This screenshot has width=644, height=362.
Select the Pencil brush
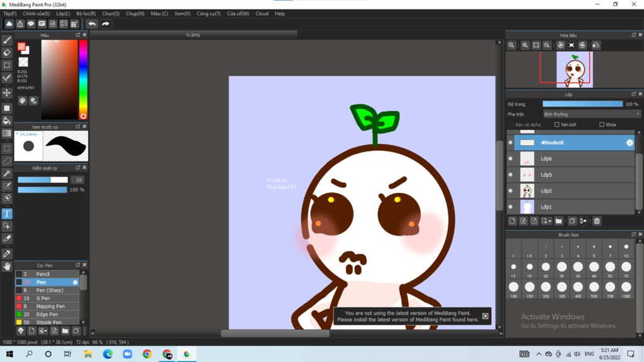(47, 274)
